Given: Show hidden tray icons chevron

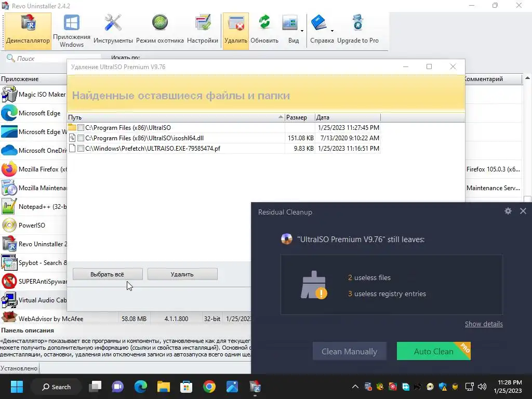Looking at the screenshot, I should coord(355,387).
